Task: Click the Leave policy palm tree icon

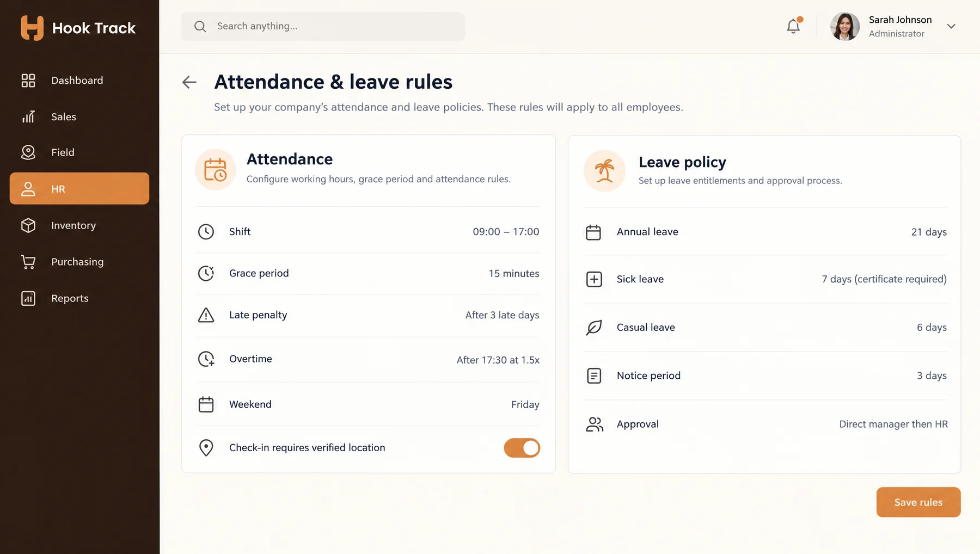Action: pyautogui.click(x=604, y=171)
